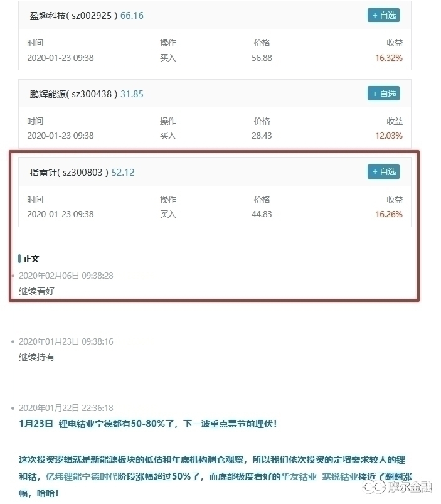Click the 1月23日 article headline
The height and width of the screenshot is (504, 441).
tap(148, 424)
